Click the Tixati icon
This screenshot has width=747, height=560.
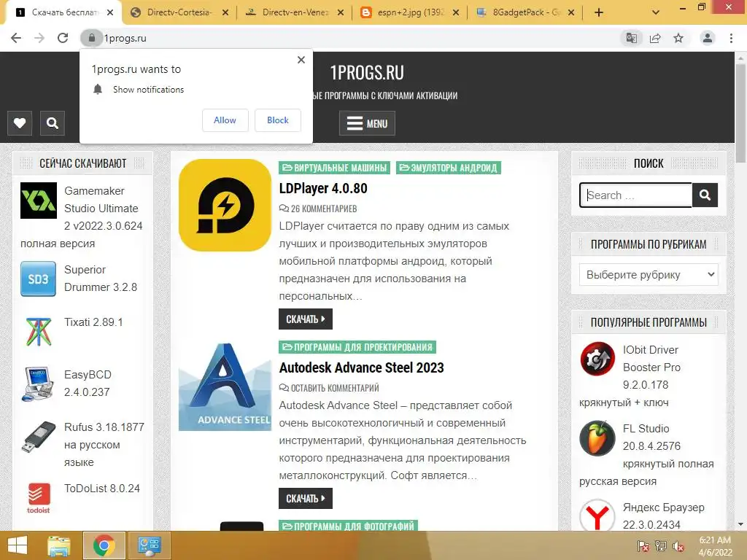(x=39, y=332)
